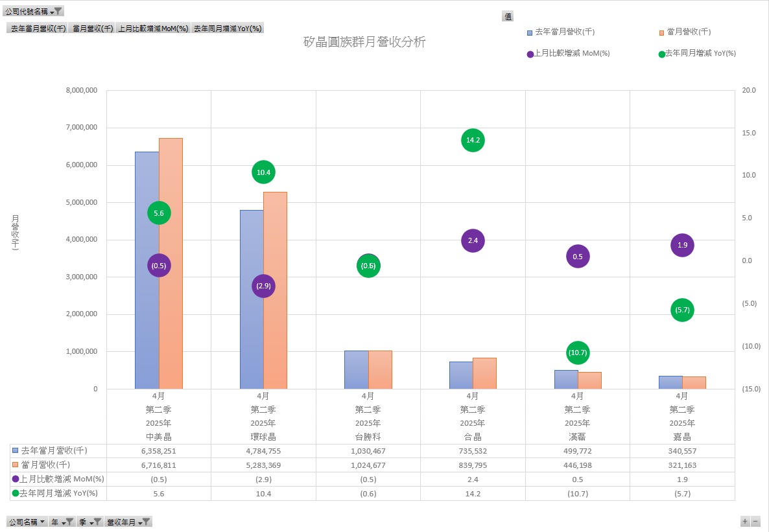Click the 上月比較增減MoM(%) field button
769x532 pixels.
click(x=153, y=29)
